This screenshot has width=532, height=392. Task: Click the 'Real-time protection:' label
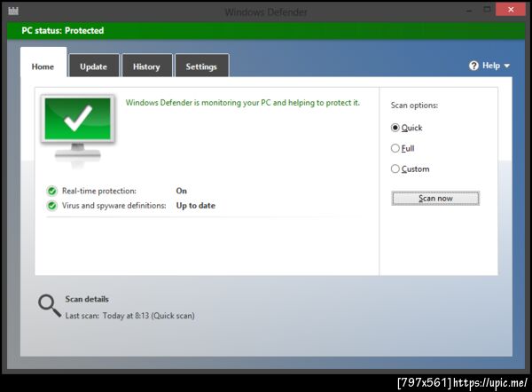(x=99, y=191)
